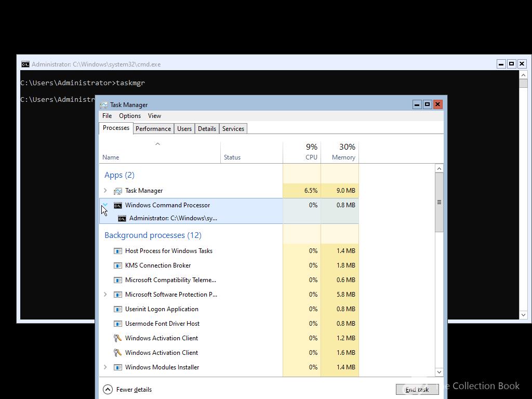Minimize the Task Manager window
This screenshot has height=399, width=532.
coord(417,104)
